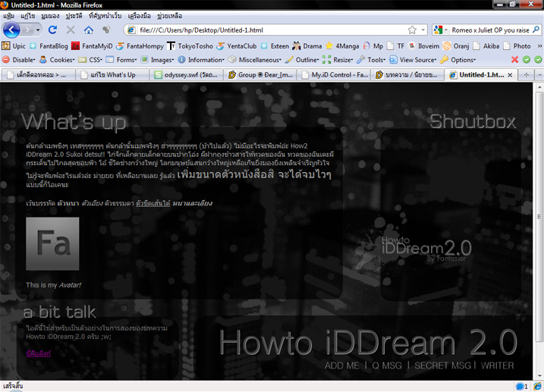Screen dimensions: 544x392
Task: Open the ประวัติ menu
Action: click(x=74, y=16)
